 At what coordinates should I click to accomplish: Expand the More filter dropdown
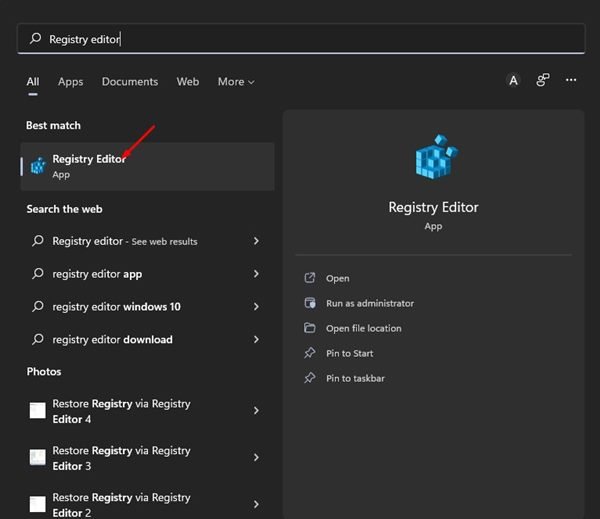(236, 82)
